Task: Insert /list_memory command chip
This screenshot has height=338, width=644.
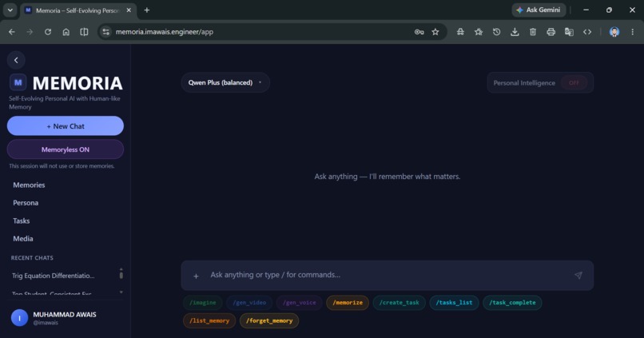Action: click(x=209, y=320)
